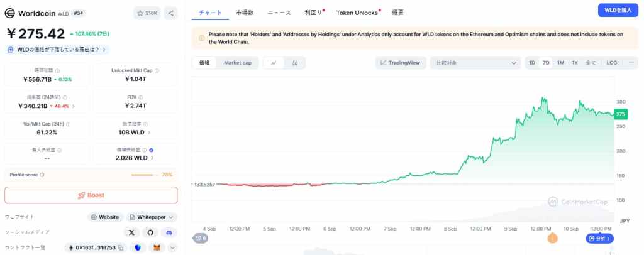Screen dimensions: 644x255
Task: Open the GitHub social link
Action: 150,232
